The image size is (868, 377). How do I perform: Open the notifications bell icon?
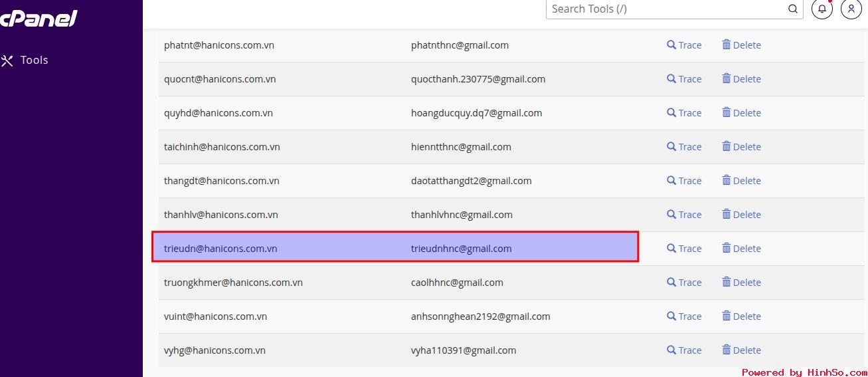pos(822,9)
